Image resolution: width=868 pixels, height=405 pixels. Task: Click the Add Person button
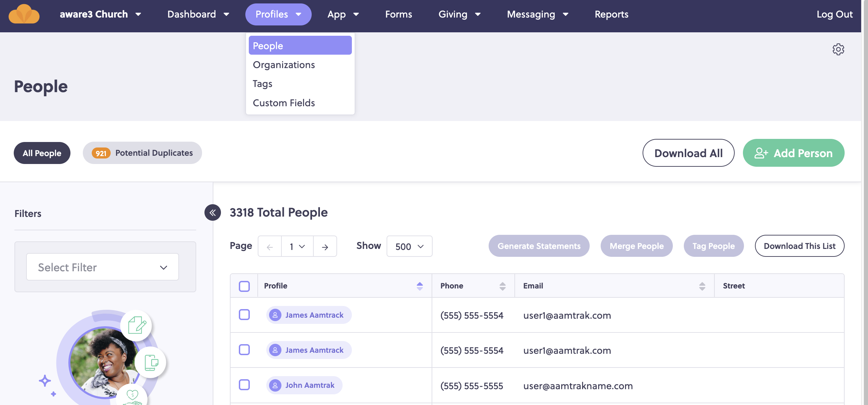(793, 153)
